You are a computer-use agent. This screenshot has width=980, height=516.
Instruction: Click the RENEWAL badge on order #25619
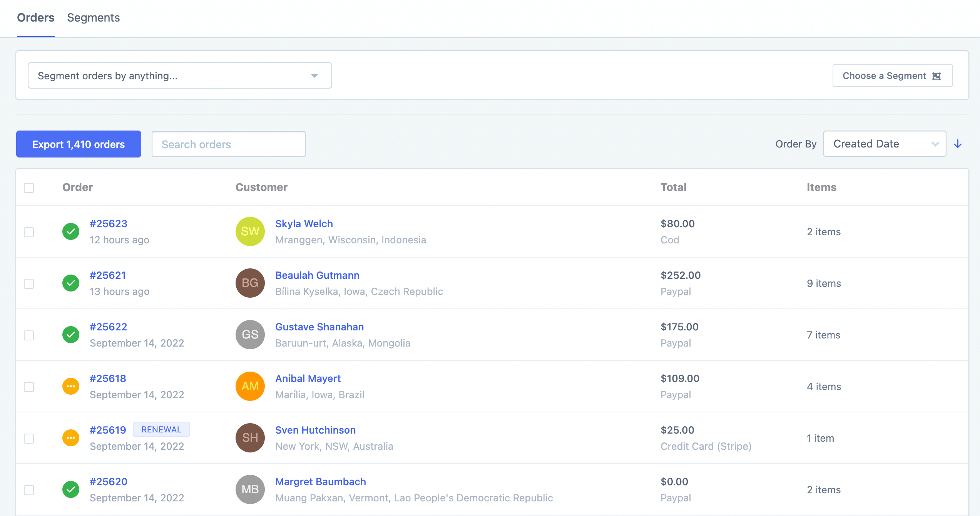[161, 429]
